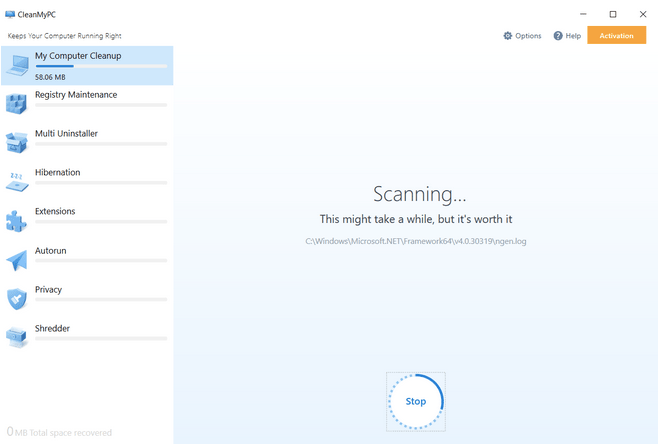Switch to Registry Maintenance

(x=87, y=104)
